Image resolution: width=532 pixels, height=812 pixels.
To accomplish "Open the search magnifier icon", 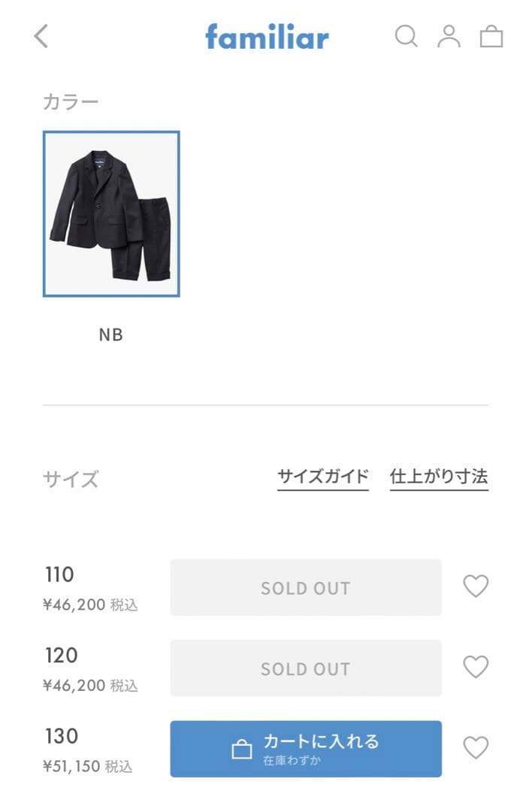I will coord(406,36).
